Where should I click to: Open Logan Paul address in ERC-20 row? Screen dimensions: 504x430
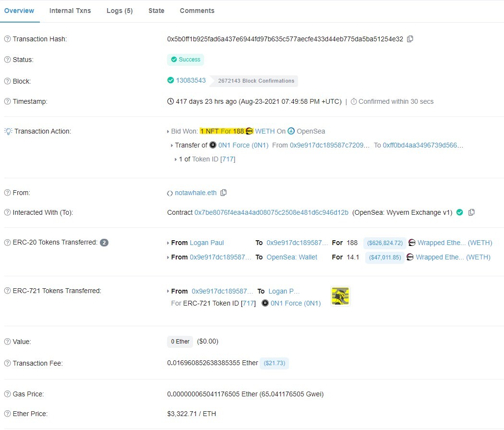tap(207, 243)
